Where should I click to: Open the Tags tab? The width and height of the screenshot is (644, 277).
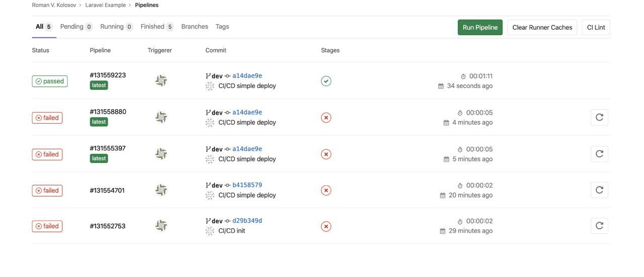click(222, 27)
